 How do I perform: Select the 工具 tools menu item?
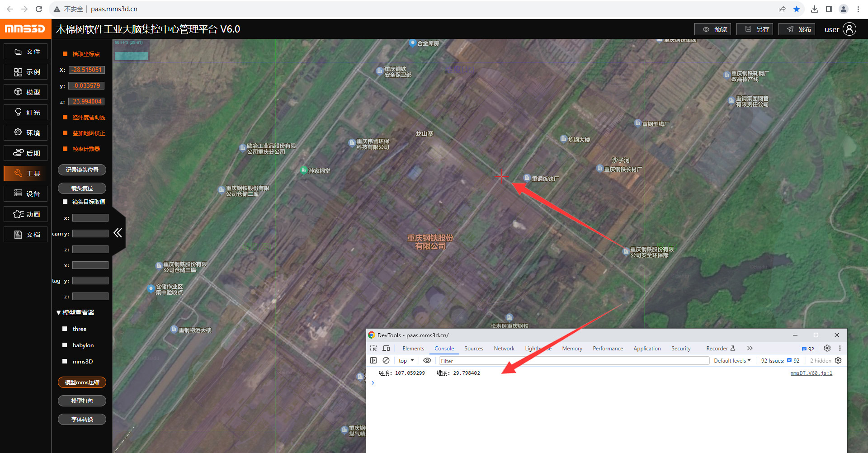(26, 174)
